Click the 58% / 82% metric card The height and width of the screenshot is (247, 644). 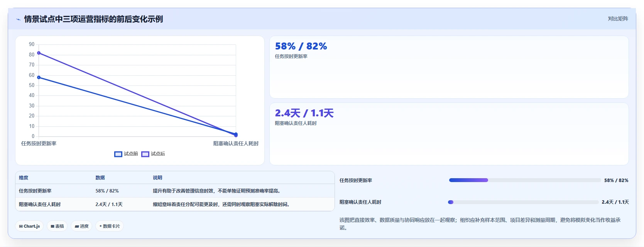(449, 67)
